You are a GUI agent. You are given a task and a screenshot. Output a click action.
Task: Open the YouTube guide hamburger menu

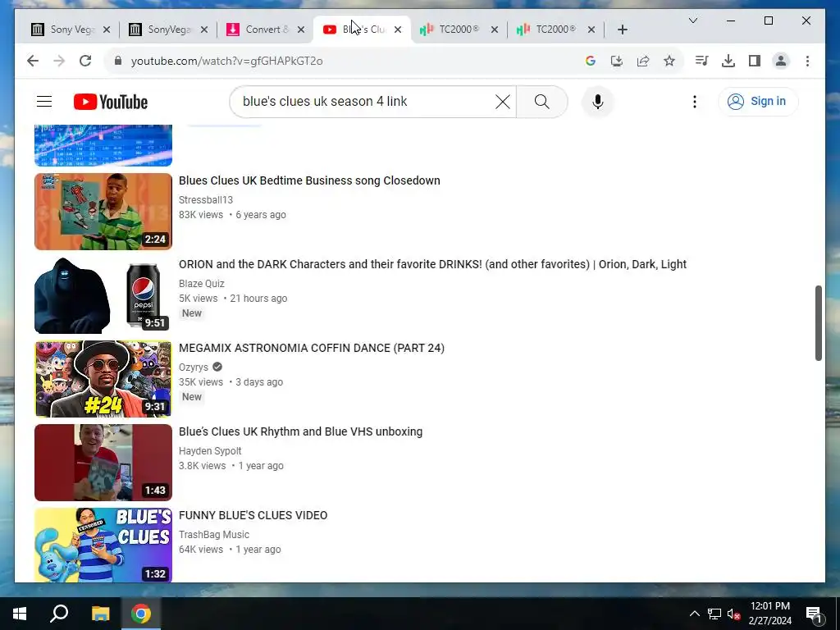pyautogui.click(x=44, y=101)
